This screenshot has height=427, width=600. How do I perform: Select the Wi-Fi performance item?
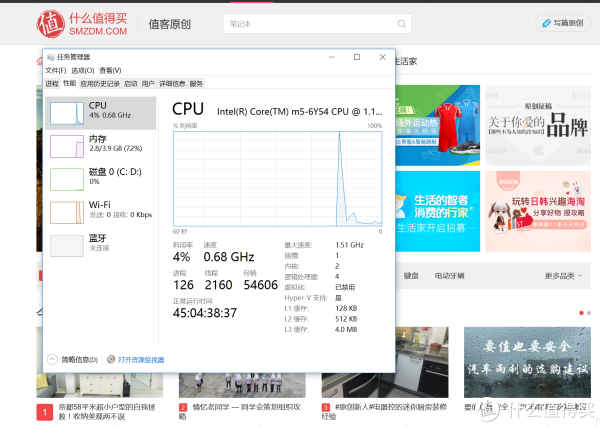point(101,212)
